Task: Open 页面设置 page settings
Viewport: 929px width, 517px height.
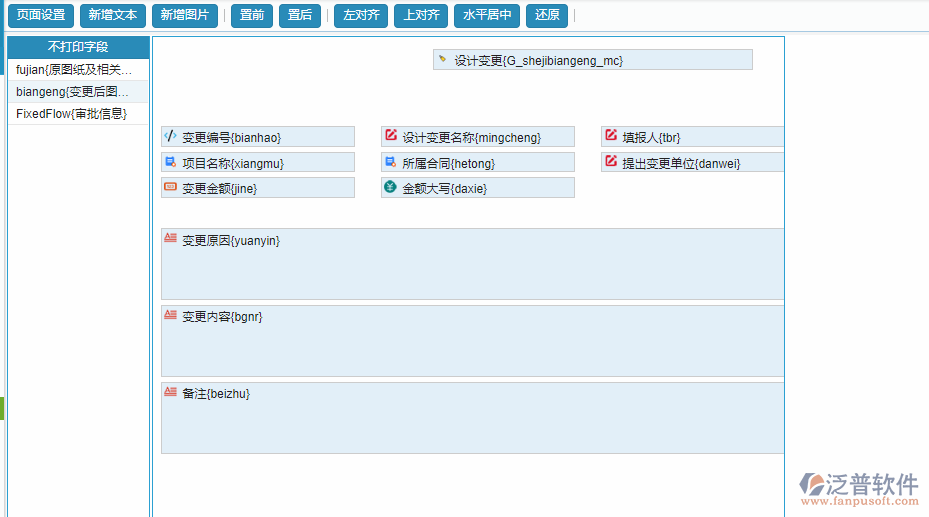Action: (41, 15)
